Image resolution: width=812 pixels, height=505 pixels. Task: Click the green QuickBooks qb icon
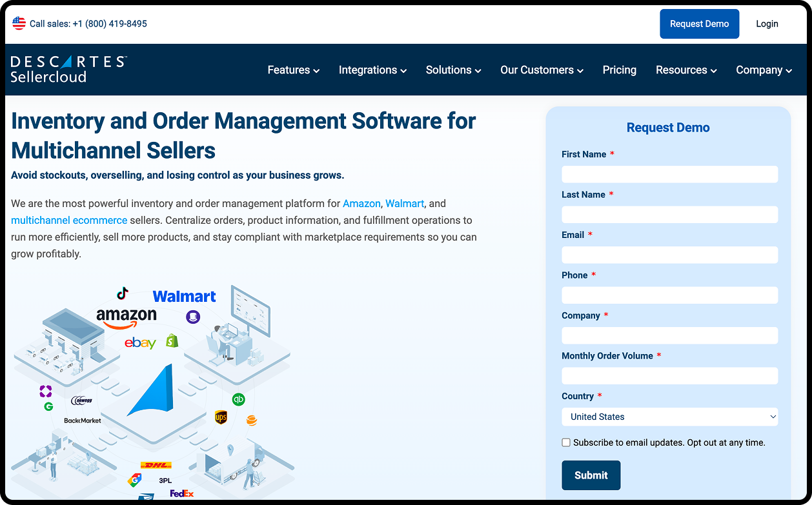point(238,399)
